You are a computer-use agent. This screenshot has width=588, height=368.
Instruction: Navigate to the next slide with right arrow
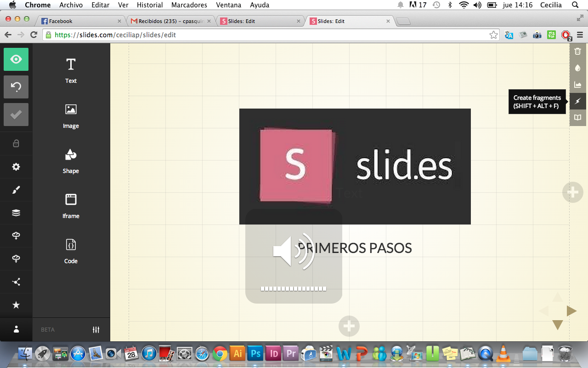point(571,311)
